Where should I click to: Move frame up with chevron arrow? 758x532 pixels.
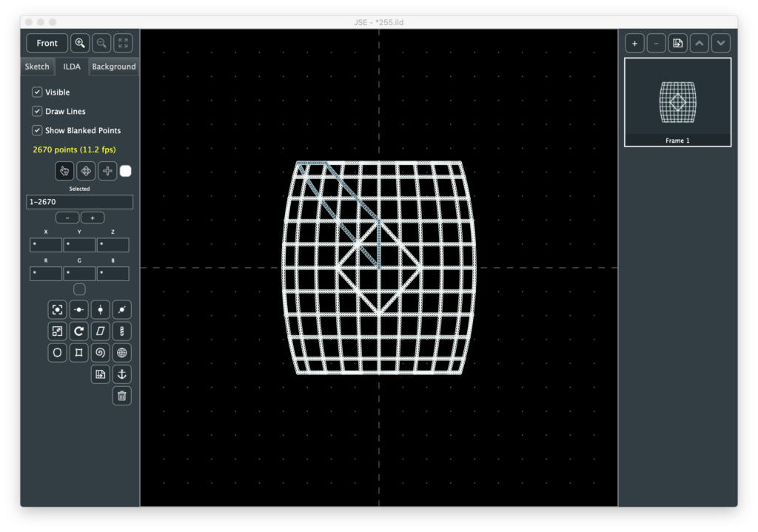[700, 43]
